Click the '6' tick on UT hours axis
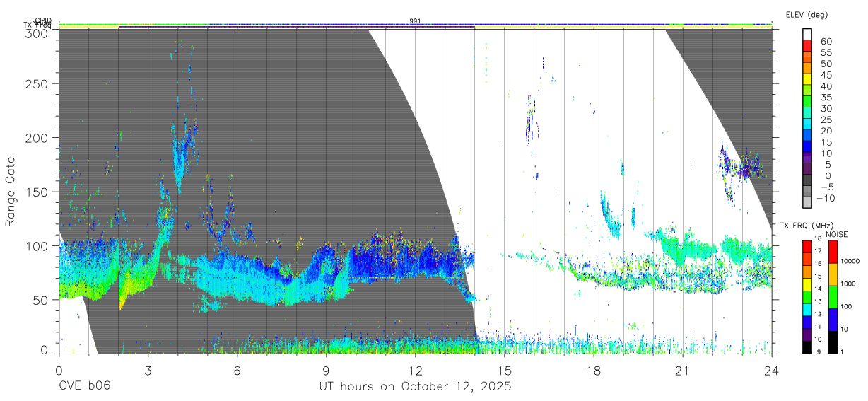Image resolution: width=868 pixels, height=401 pixels. [x=237, y=371]
